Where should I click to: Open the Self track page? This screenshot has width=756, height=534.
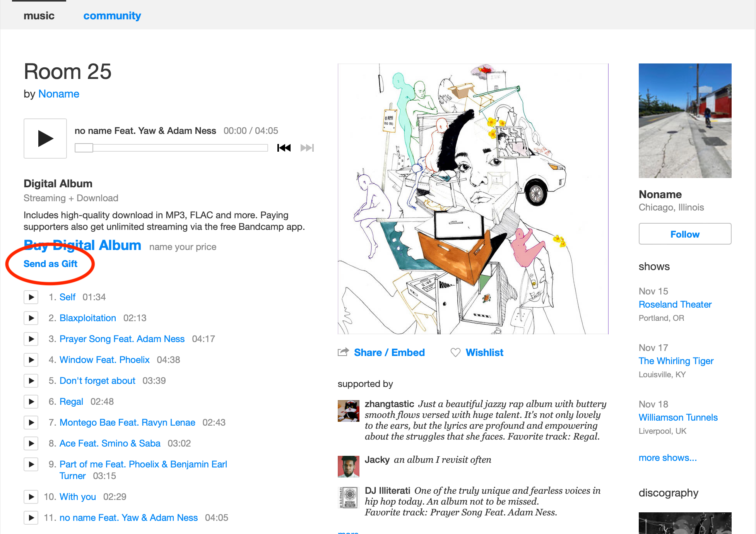(67, 297)
